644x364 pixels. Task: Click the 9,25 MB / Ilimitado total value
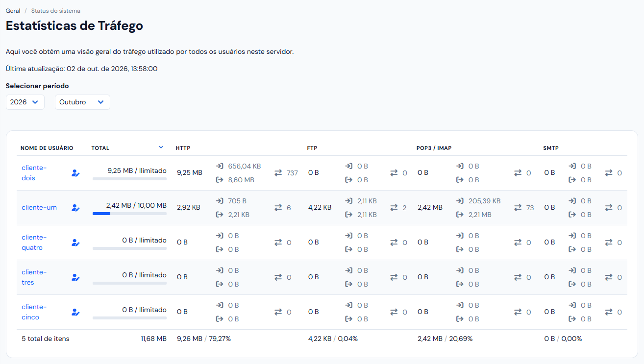point(137,170)
